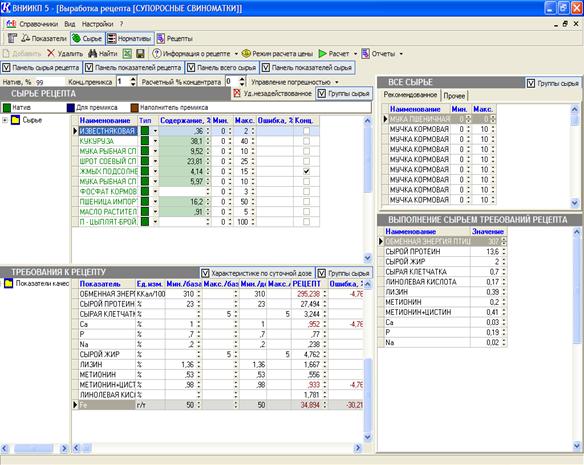Image resolution: width=584 pixels, height=465 pixels.
Task: Click the Натив, % input field
Action: coord(50,82)
